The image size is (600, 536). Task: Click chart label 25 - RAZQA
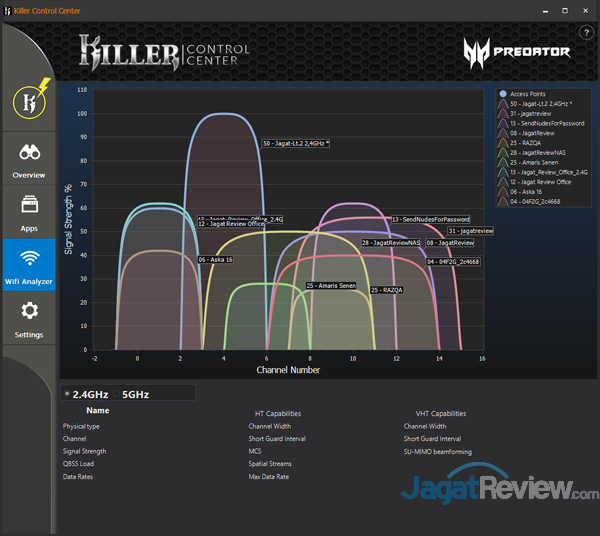tap(387, 290)
